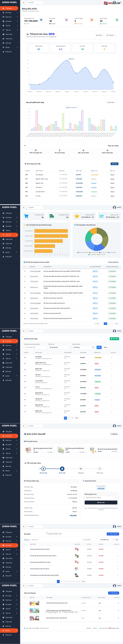Image resolution: width=123 pixels, height=644 pixels.
Task: Open the Top bán chạy dropdown
Action: pyautogui.click(x=111, y=102)
